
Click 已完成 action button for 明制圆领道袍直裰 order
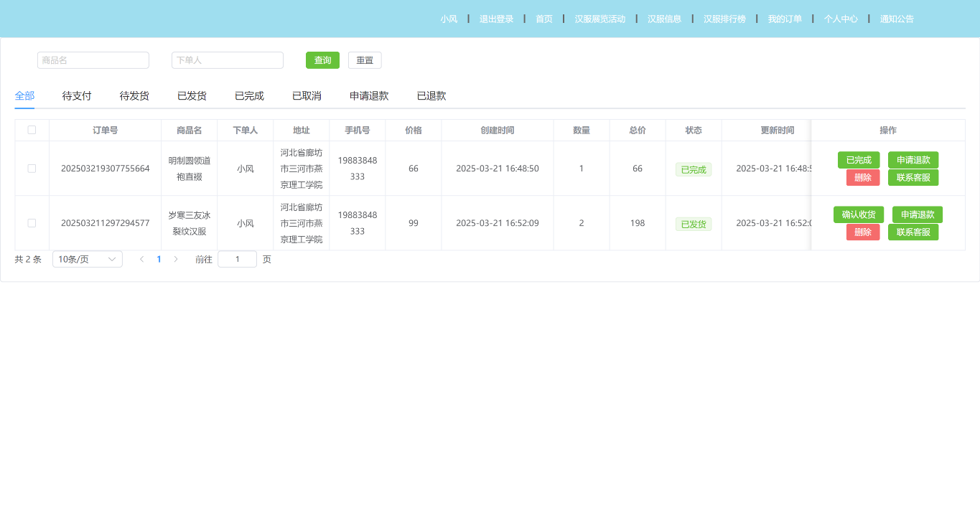(859, 160)
